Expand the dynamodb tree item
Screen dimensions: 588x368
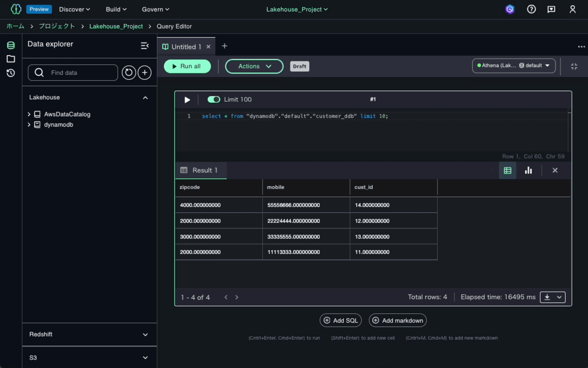click(x=28, y=124)
